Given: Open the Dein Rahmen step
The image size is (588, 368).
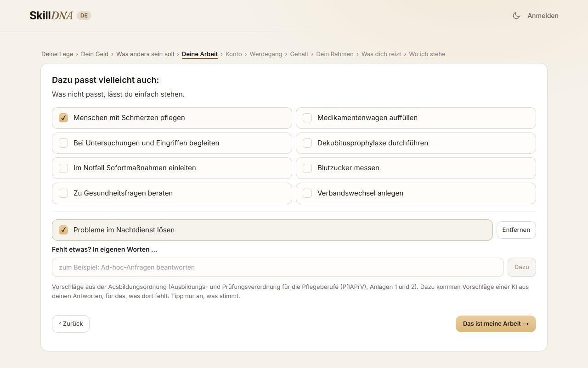Looking at the screenshot, I should pos(335,54).
